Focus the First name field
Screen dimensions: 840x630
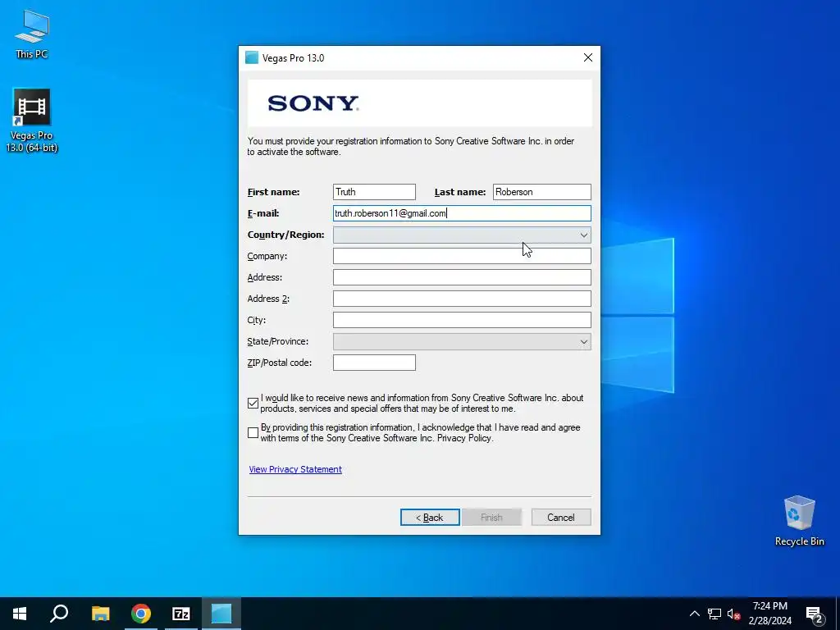[x=374, y=192]
